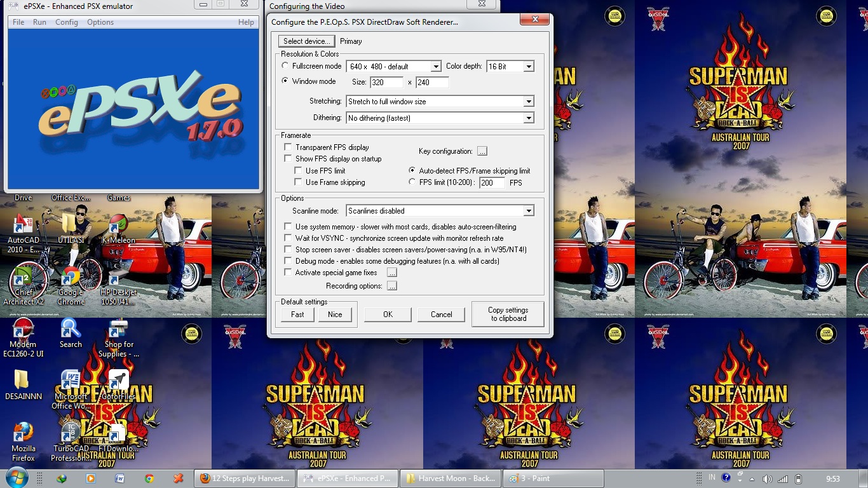868x488 pixels.
Task: Open Shop for Supplies shortcut
Action: tap(119, 338)
